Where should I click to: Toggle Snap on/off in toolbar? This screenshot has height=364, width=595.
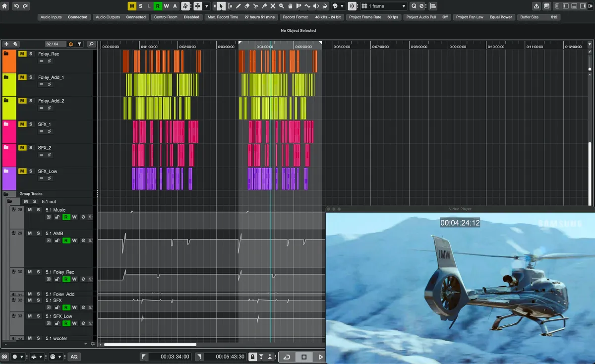pyautogui.click(x=352, y=6)
